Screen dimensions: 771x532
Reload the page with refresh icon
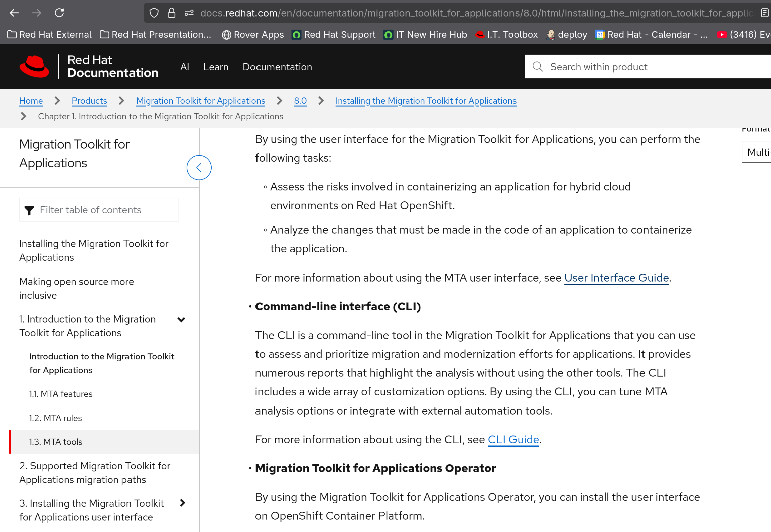pos(59,13)
